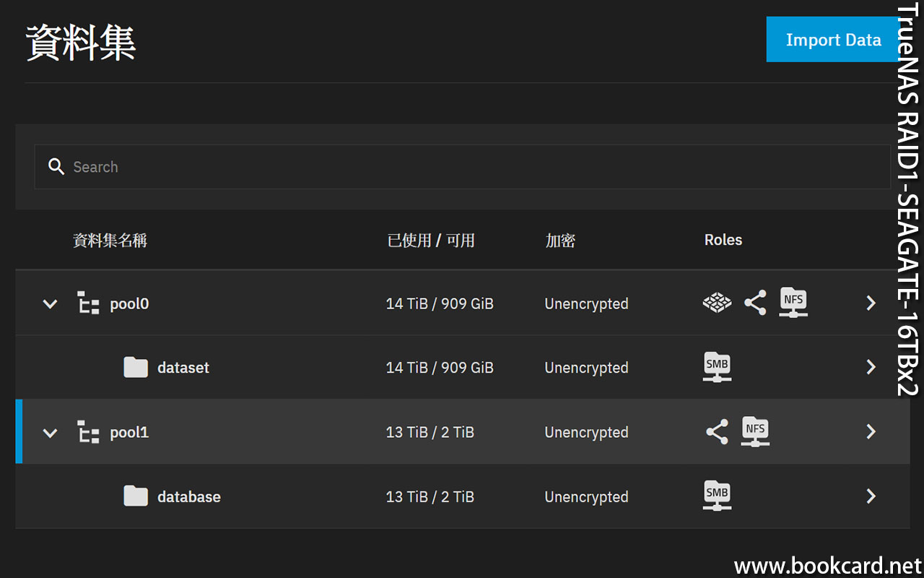Click the share icon in pool0 row

point(755,303)
